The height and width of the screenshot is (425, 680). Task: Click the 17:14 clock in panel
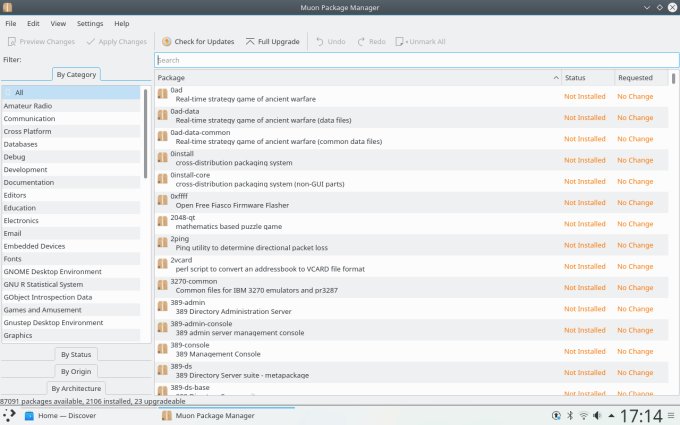[x=641, y=415]
